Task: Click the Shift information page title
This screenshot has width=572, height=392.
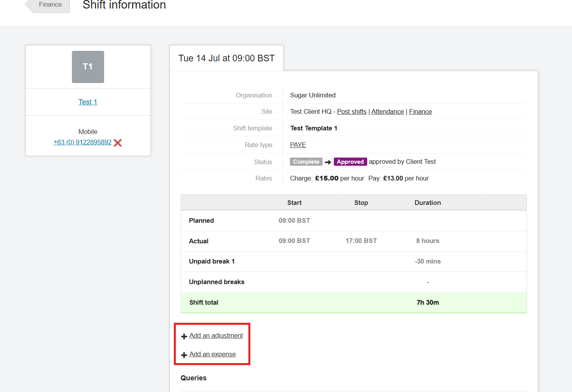Action: pos(124,5)
